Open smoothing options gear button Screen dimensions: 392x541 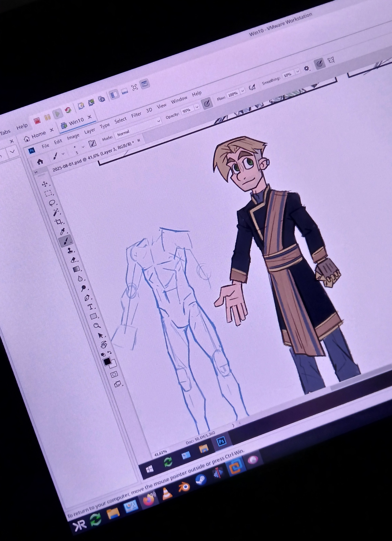[x=306, y=68]
